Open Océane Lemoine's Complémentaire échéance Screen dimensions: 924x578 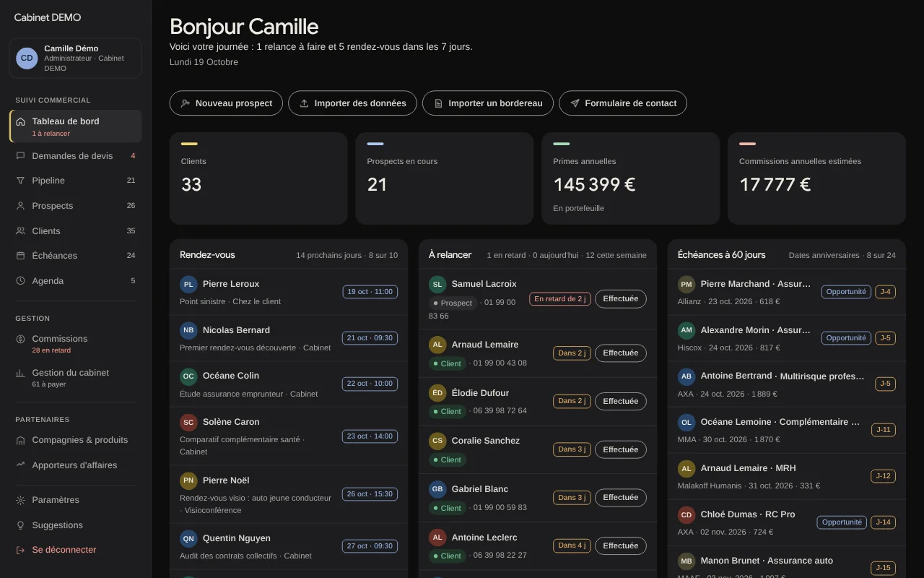pyautogui.click(x=787, y=430)
